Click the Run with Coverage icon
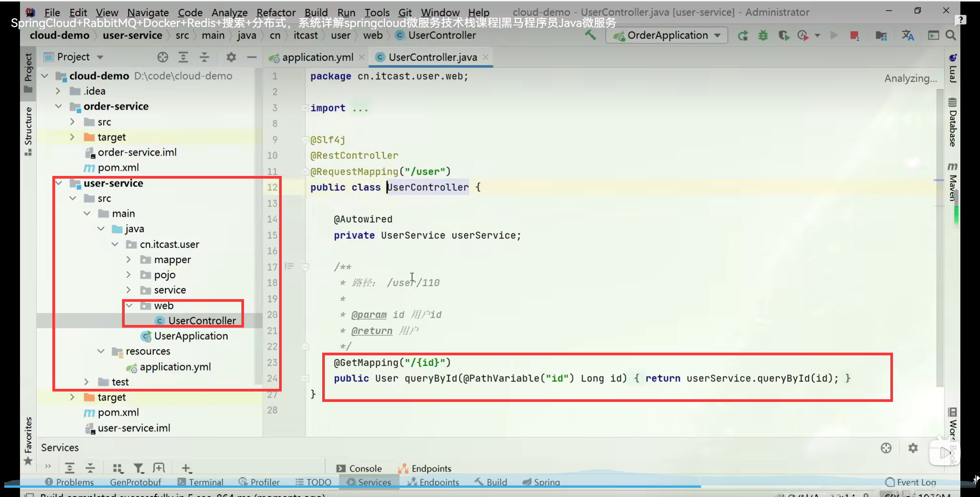Screen dimensions: 980x497 point(783,36)
